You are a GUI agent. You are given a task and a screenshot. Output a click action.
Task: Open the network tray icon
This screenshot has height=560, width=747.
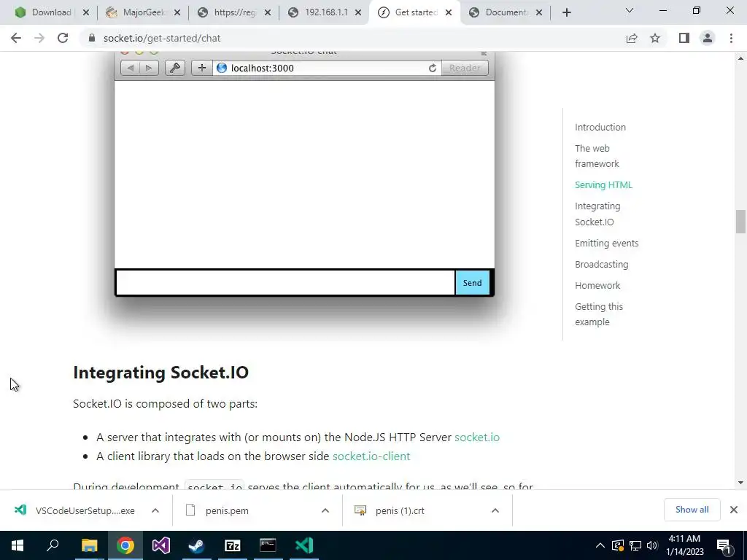coord(635,545)
